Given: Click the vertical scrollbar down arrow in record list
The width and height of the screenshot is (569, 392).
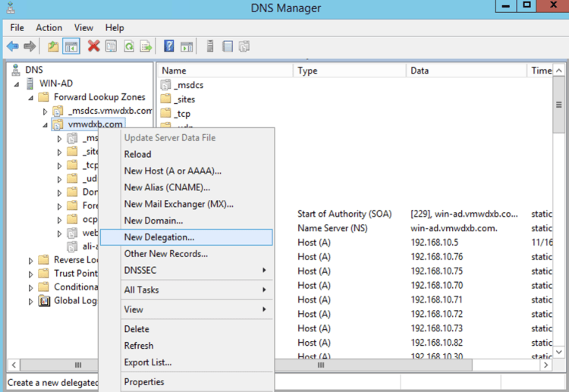Looking at the screenshot, I should [x=558, y=353].
